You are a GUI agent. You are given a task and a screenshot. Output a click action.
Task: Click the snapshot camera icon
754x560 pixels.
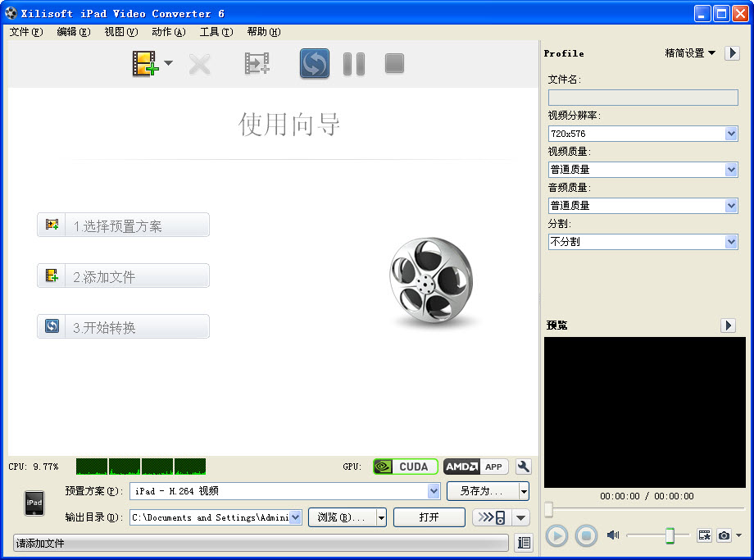pyautogui.click(x=724, y=535)
